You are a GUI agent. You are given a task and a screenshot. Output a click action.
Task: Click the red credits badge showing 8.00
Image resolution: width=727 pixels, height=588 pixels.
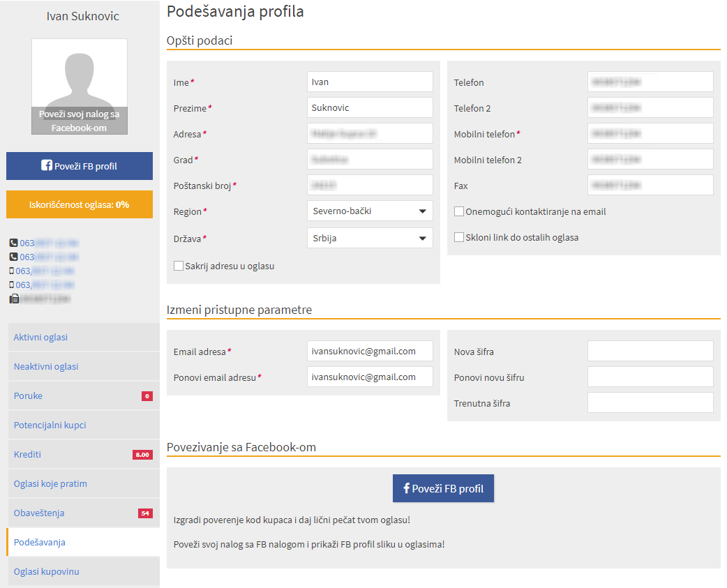click(x=142, y=455)
